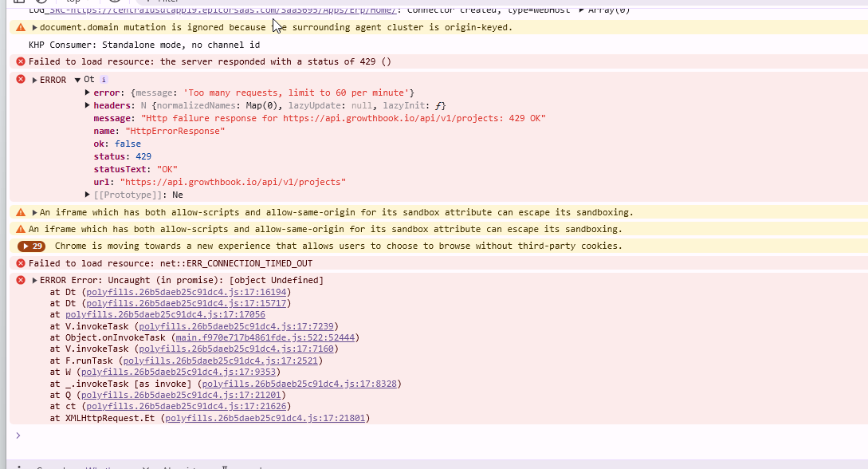Viewport: 868px width, 469px height.
Task: Click the 'Too many requests, limit to 60 per minute' string
Action: (x=297, y=93)
